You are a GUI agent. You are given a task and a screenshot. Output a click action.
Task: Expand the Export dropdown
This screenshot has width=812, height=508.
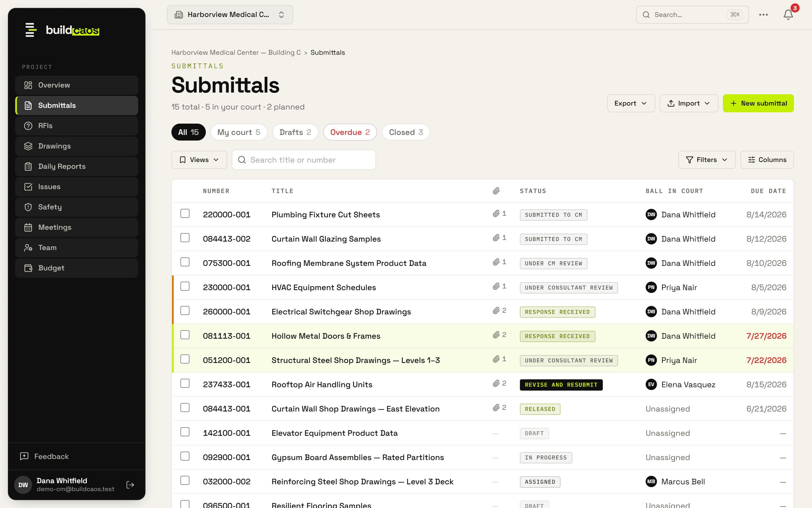tap(631, 103)
